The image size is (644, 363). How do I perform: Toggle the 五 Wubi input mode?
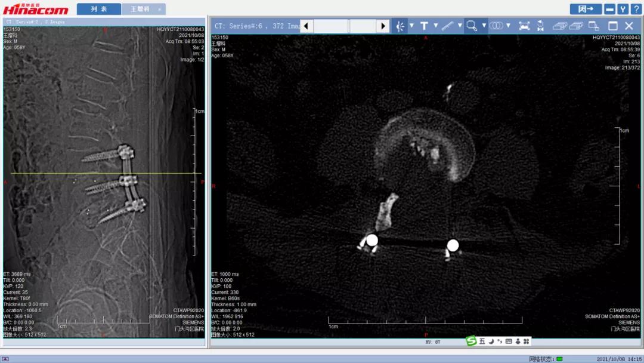[482, 342]
